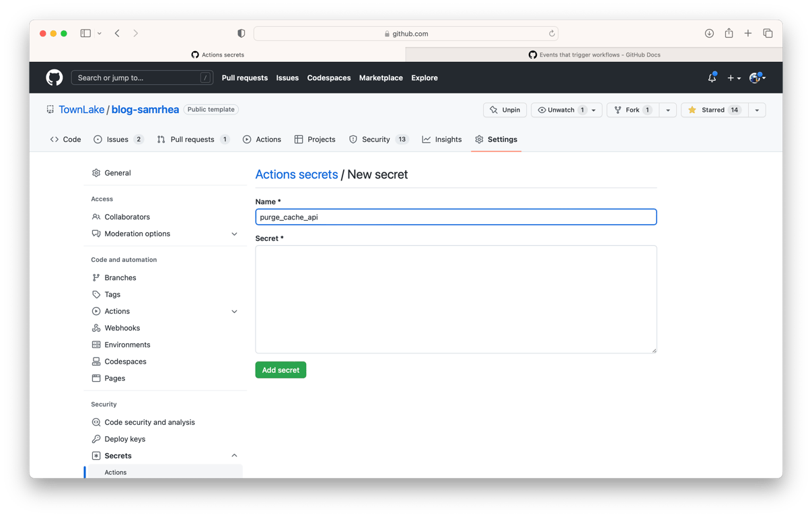Open a new Safari tab
The width and height of the screenshot is (812, 517).
[x=748, y=33]
